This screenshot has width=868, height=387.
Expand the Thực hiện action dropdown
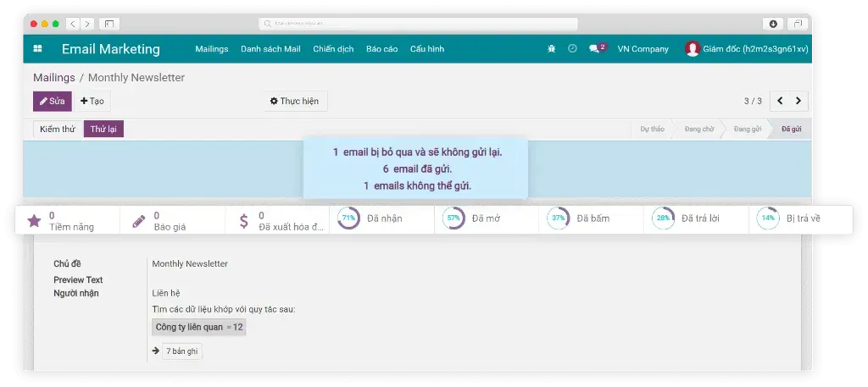295,102
